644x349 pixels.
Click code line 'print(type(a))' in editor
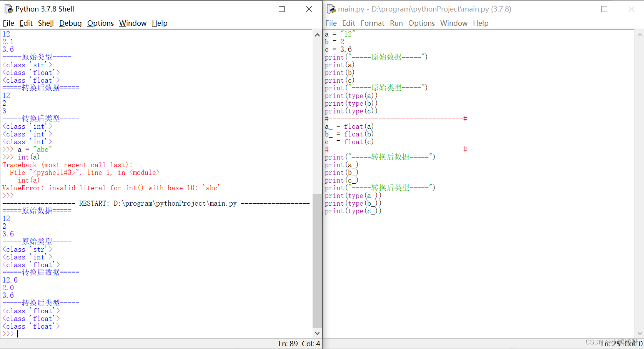coord(351,96)
